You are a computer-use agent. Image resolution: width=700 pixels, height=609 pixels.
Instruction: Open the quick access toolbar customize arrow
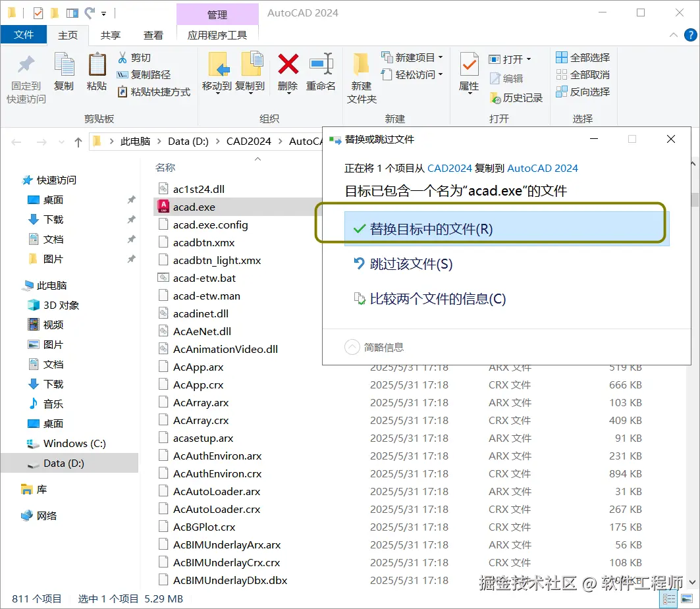click(103, 13)
